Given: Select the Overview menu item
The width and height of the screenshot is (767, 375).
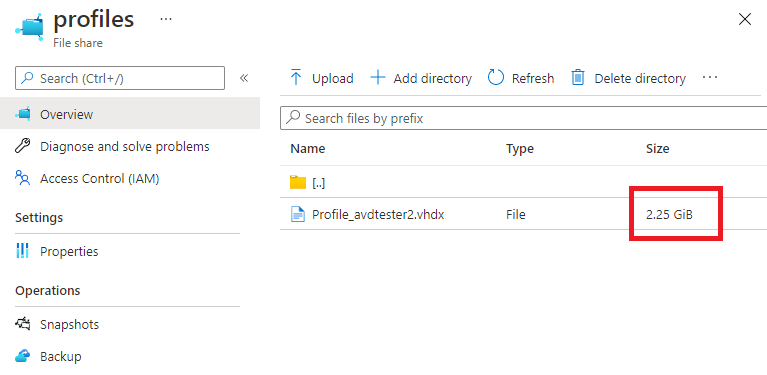Looking at the screenshot, I should (130, 114).
